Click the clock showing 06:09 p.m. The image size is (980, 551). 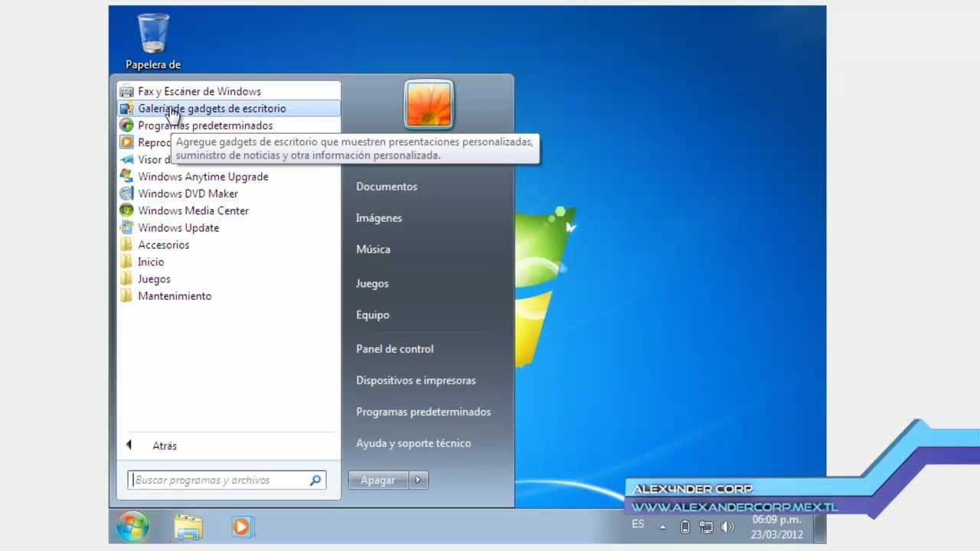776,520
